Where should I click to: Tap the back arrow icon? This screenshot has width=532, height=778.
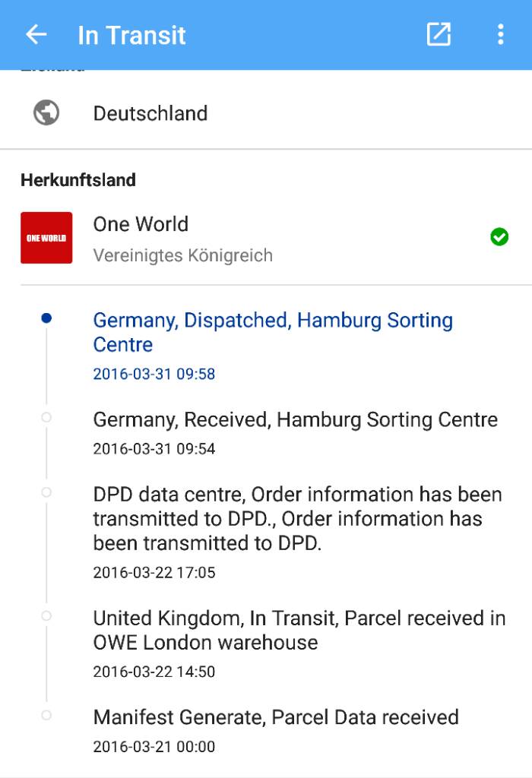(36, 35)
